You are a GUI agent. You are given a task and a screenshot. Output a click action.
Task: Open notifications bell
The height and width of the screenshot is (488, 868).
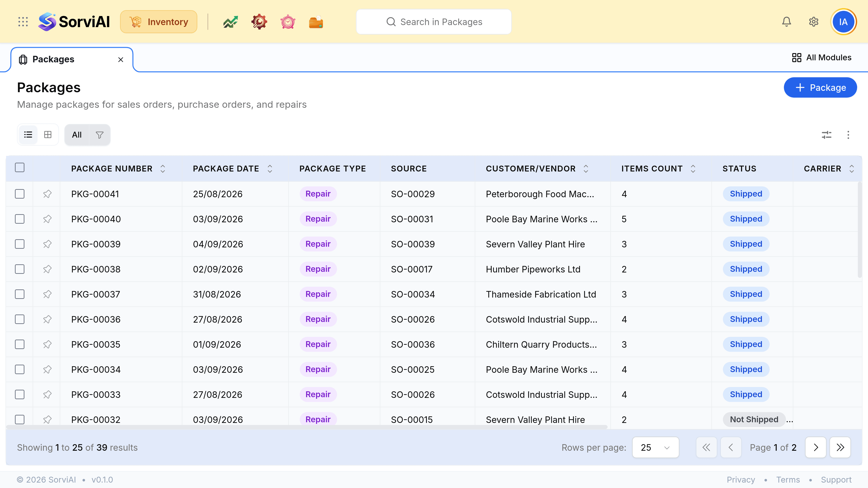coord(786,22)
